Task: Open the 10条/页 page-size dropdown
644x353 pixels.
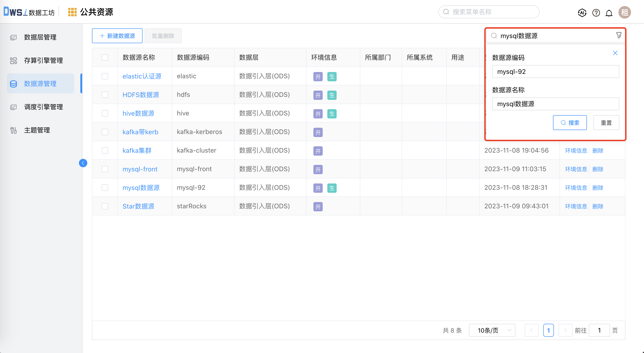Action: pyautogui.click(x=492, y=330)
